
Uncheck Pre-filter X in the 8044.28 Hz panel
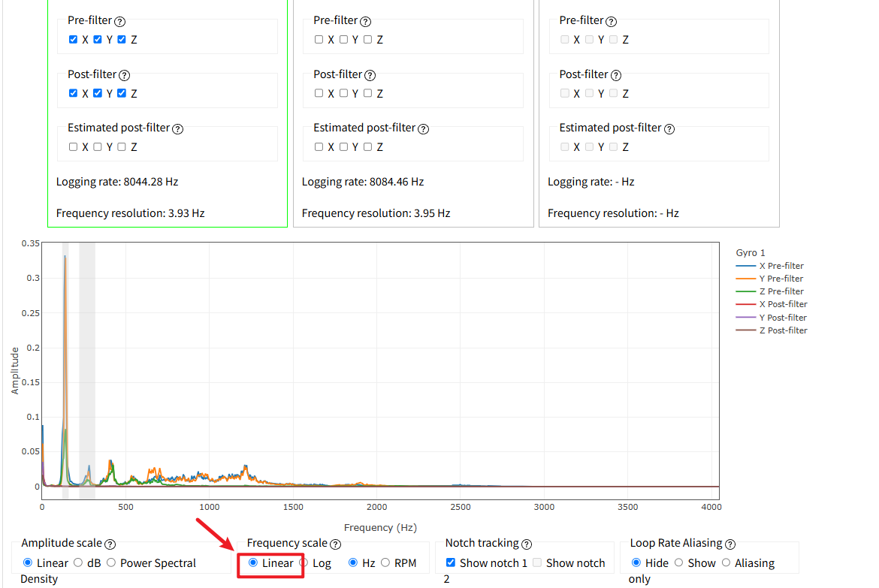pyautogui.click(x=73, y=39)
